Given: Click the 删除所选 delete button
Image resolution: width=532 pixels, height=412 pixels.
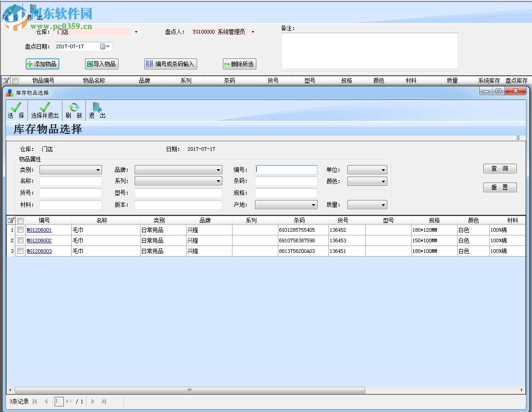Looking at the screenshot, I should point(239,64).
